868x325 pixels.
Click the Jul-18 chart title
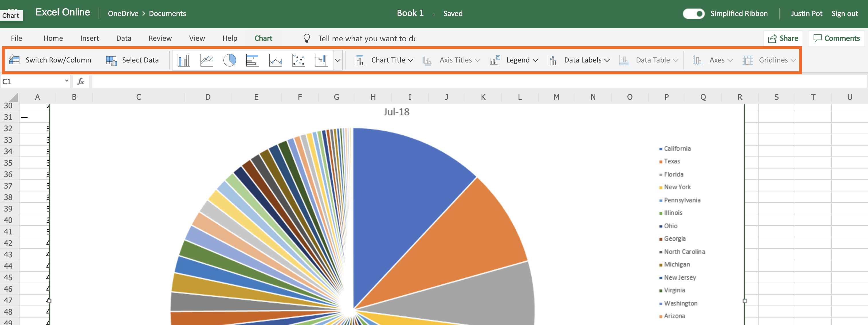tap(396, 112)
